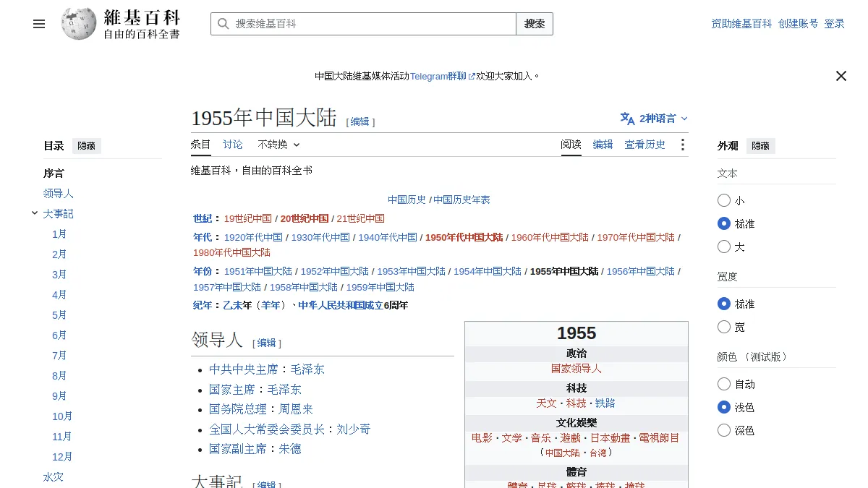
Task: Jump to 6月 in contents
Action: pos(59,335)
